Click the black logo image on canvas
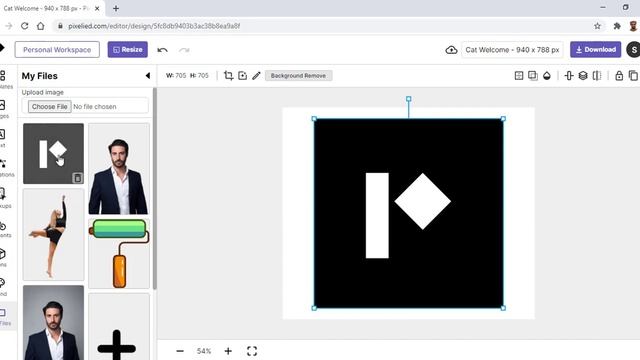The image size is (640, 360). tap(409, 213)
